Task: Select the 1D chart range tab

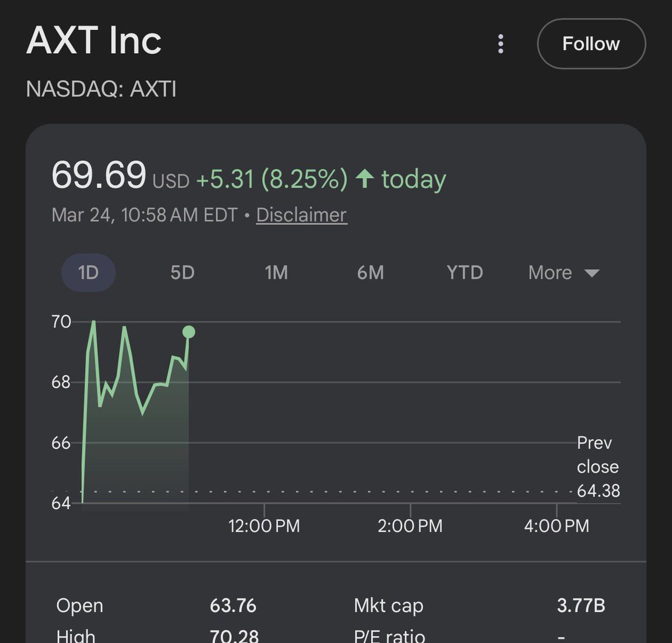Action: coord(88,273)
